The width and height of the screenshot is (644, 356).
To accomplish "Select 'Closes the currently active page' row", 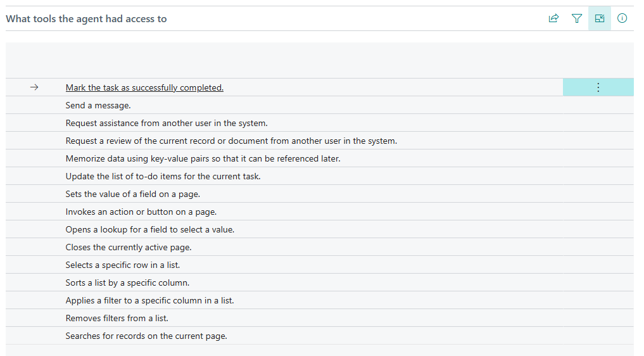I will [x=129, y=248].
